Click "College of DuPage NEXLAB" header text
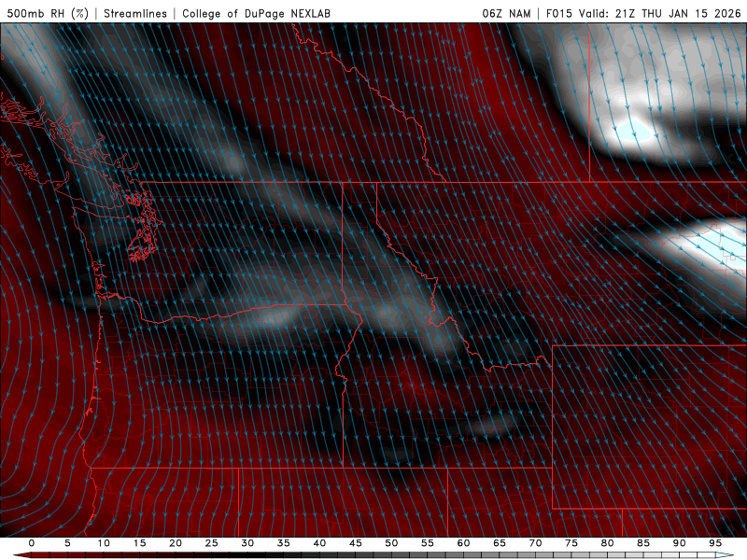Screen dimensions: 747x560 pyautogui.click(x=256, y=13)
